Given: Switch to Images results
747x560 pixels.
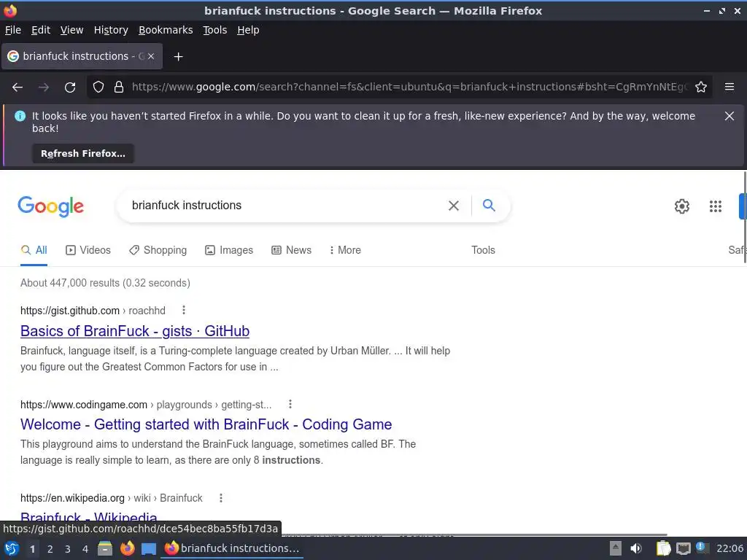Looking at the screenshot, I should tap(229, 250).
